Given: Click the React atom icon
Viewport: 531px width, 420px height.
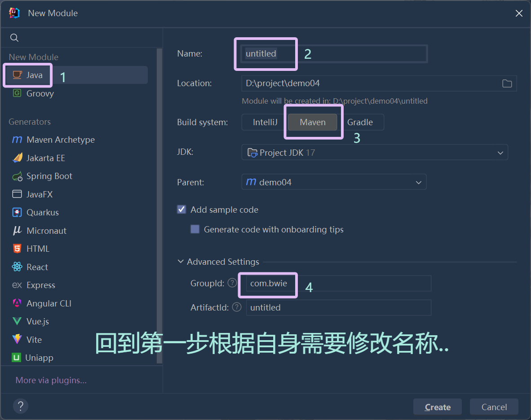Looking at the screenshot, I should pyautogui.click(x=17, y=267).
